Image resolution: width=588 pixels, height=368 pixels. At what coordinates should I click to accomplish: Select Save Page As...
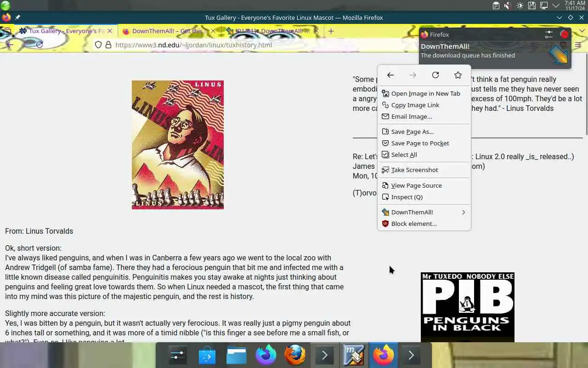424,132
